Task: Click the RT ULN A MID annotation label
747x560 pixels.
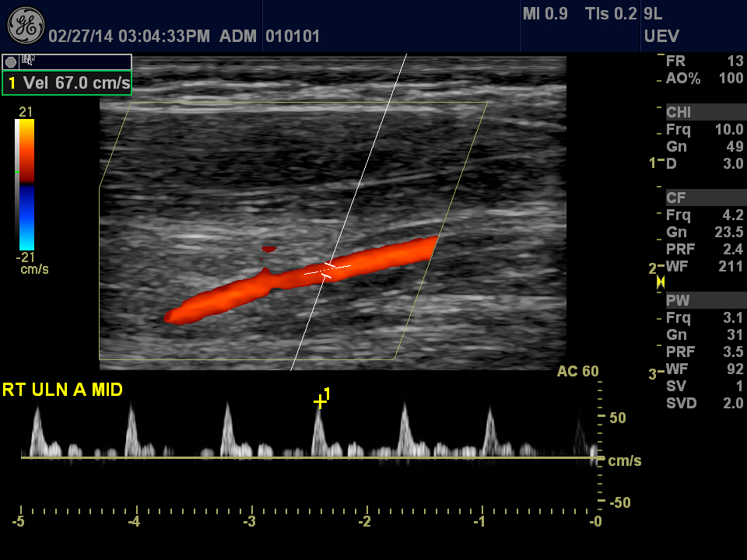Action: [x=62, y=390]
